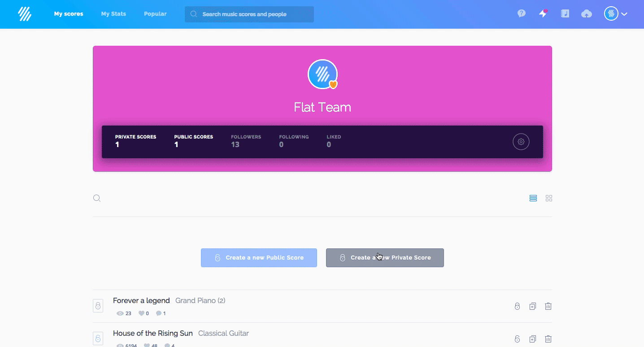Switch to list view layout

(533, 198)
